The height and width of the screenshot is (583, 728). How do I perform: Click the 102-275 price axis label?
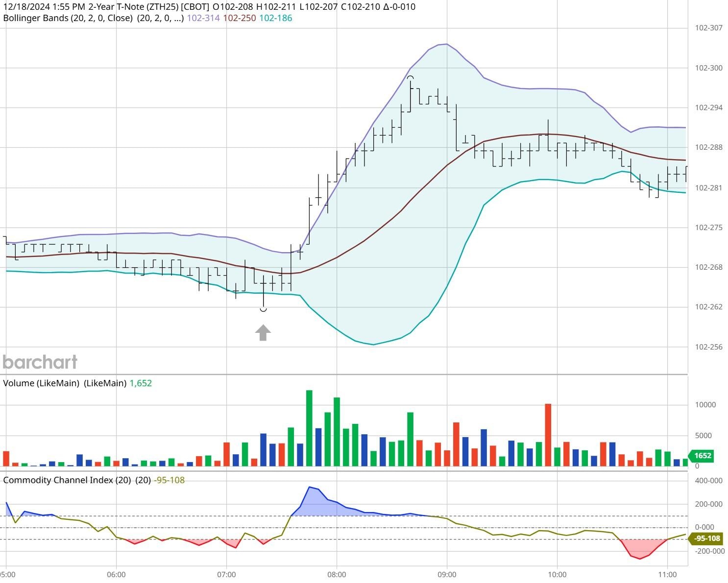pos(709,228)
